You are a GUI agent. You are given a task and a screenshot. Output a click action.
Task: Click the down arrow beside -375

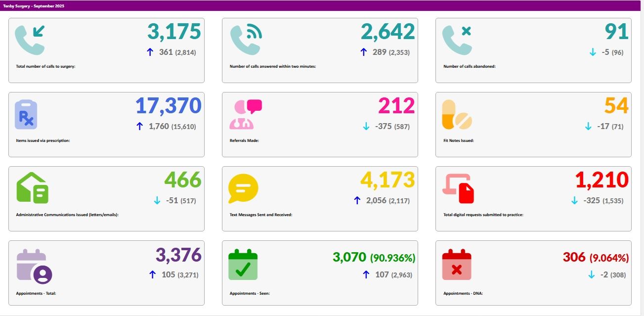click(366, 126)
